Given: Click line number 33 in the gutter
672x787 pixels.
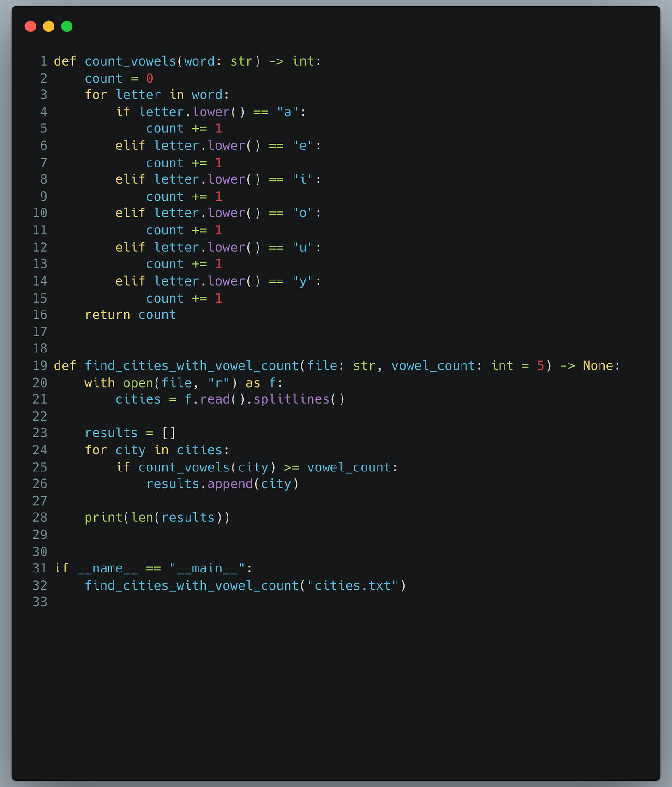Looking at the screenshot, I should (40, 602).
